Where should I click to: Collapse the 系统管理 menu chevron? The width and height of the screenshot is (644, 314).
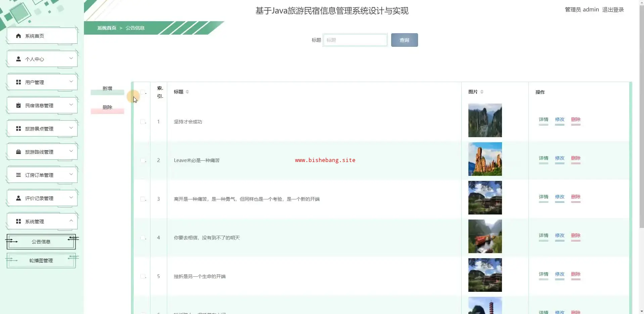(x=71, y=221)
